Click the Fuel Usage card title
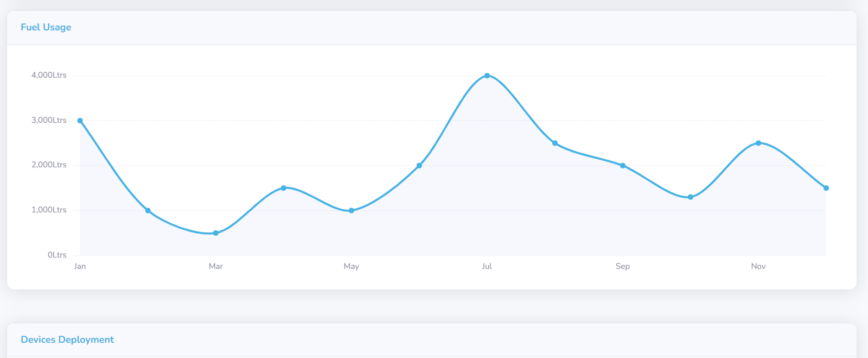Screen dimensions: 868x358 46,27
